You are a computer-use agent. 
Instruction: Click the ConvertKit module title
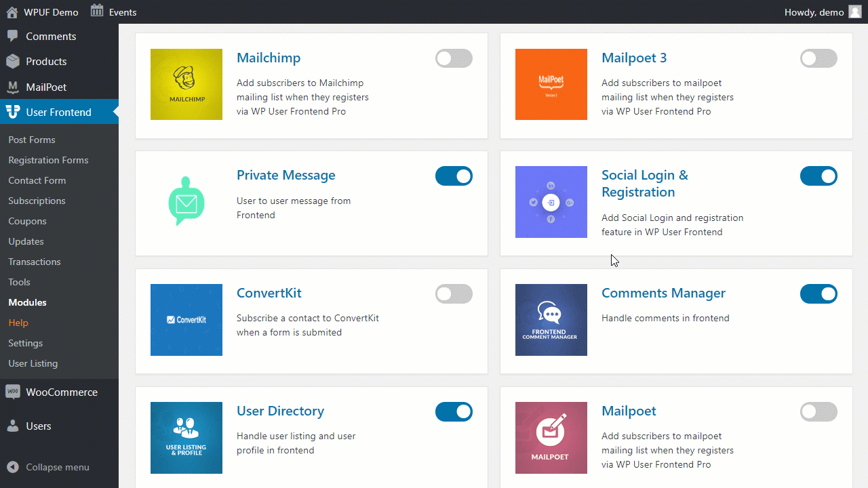[269, 293]
